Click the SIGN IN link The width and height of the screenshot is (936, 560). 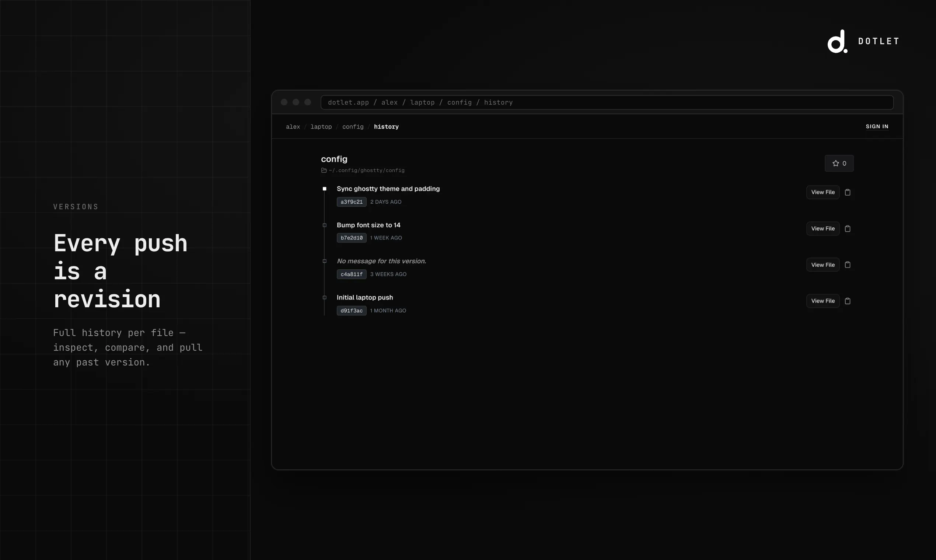click(877, 126)
